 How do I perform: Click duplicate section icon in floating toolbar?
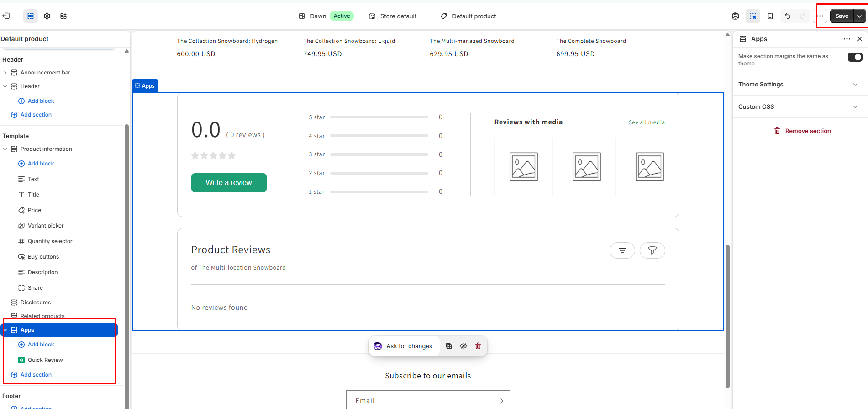coord(449,346)
